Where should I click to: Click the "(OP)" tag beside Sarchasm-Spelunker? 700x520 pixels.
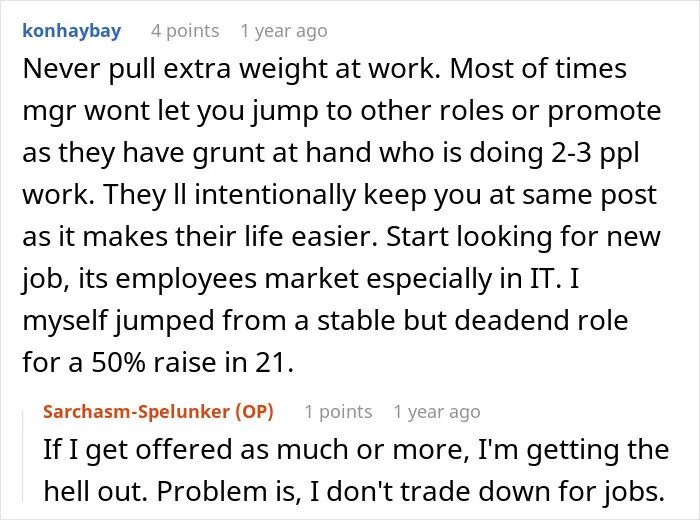tap(254, 411)
